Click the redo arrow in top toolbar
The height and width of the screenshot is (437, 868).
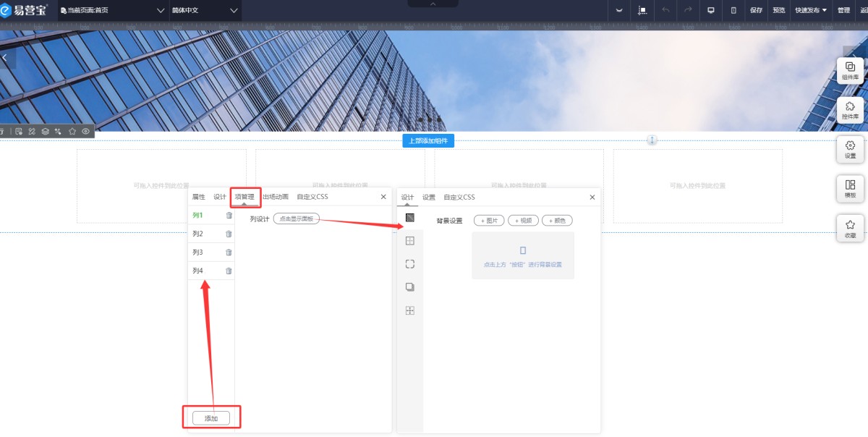click(688, 10)
